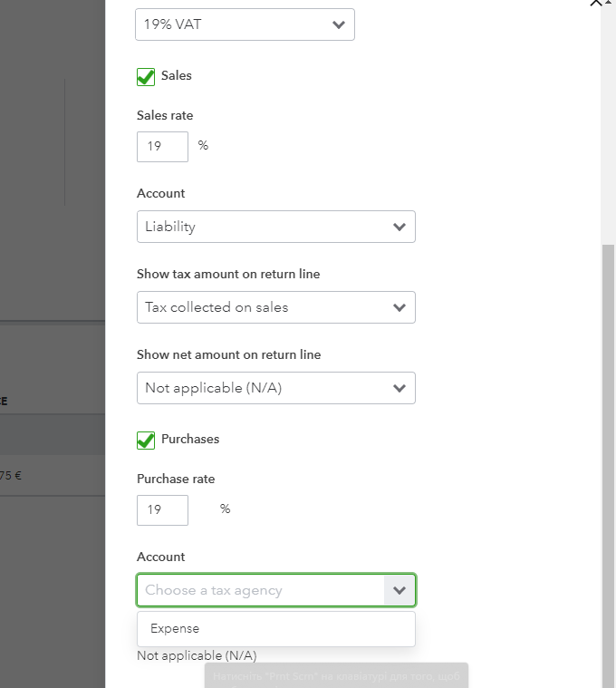Viewport: 616px width, 688px height.
Task: Uncheck the Sales checkbox
Action: tap(146, 77)
